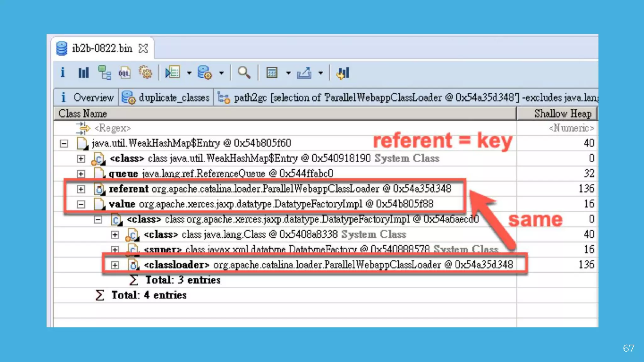Expand the referent ParallelWebappClassLoader node
The image size is (644, 362).
(81, 189)
